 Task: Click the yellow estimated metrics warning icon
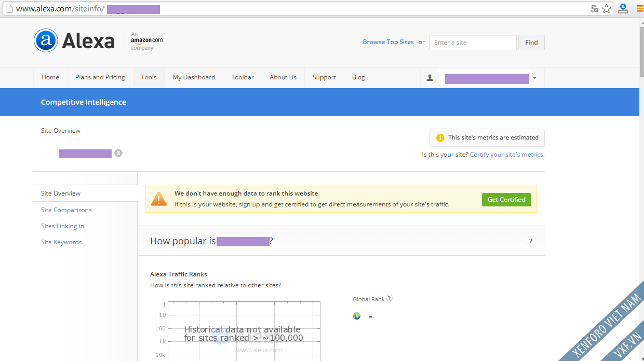(x=440, y=137)
